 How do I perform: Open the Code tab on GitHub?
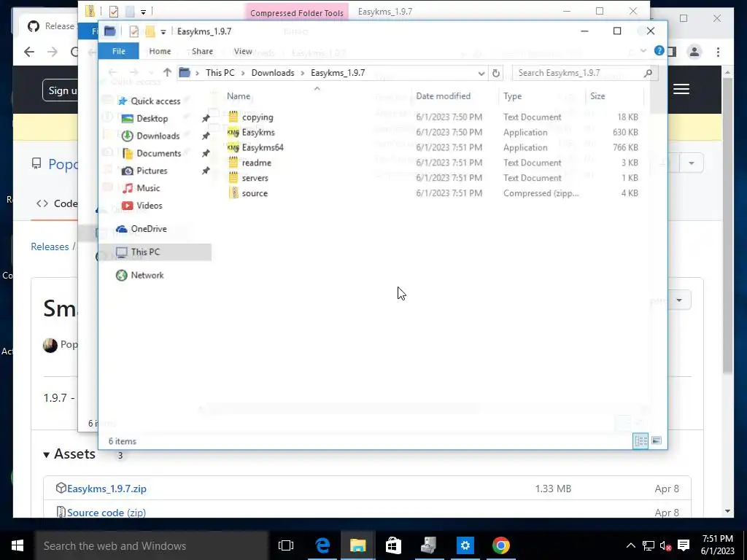click(x=57, y=203)
